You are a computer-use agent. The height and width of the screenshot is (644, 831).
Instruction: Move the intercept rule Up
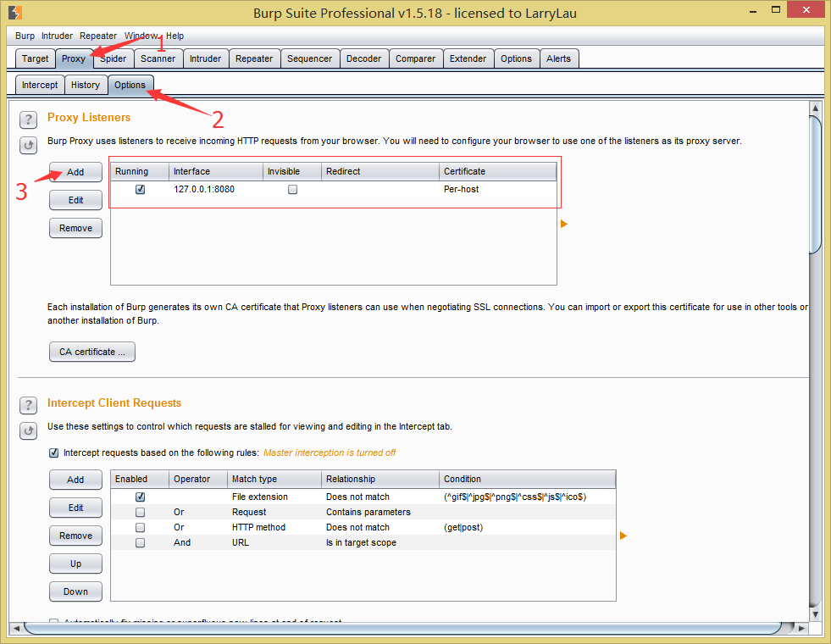[x=75, y=564]
